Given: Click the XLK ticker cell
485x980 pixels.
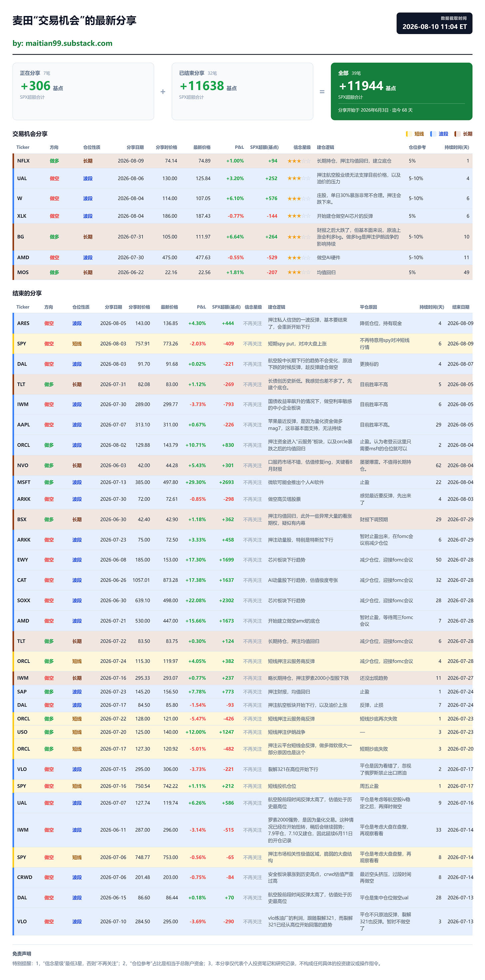Looking at the screenshot, I should pos(22,216).
